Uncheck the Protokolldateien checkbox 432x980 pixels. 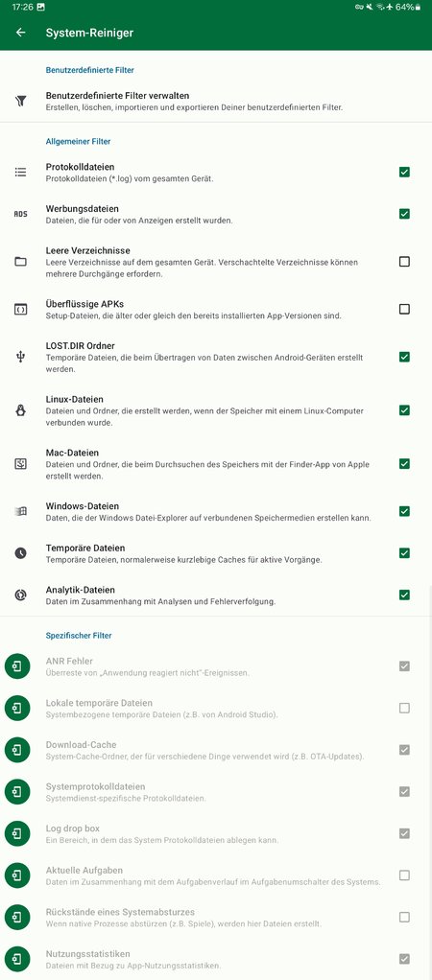point(404,172)
